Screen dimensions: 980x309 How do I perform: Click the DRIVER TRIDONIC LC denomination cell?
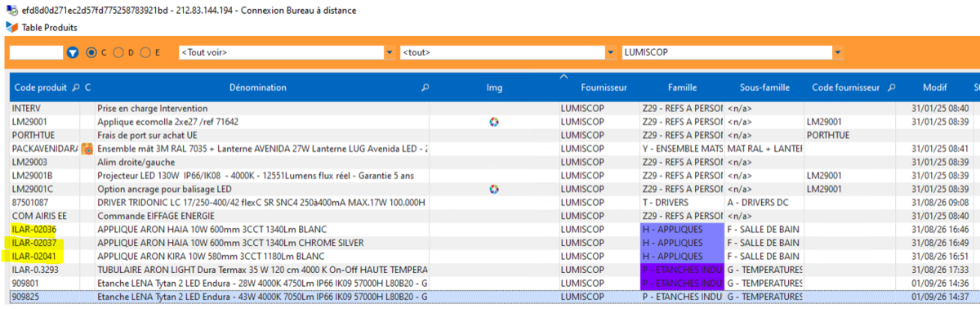(x=262, y=203)
